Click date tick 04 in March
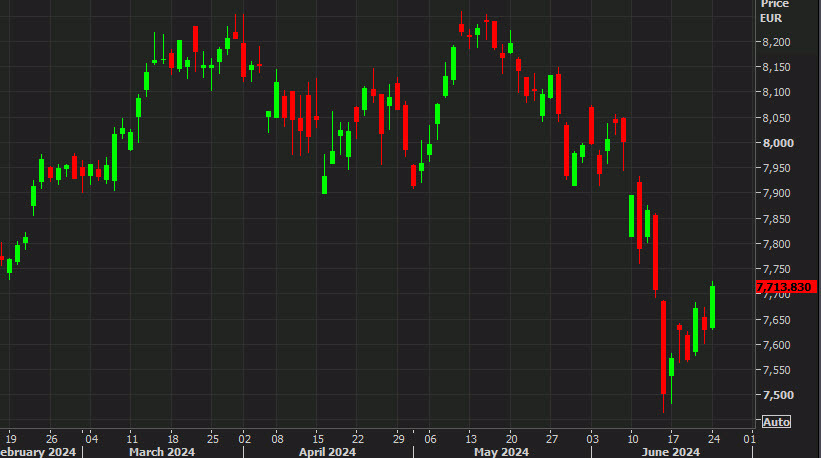The width and height of the screenshot is (821, 458). (x=92, y=439)
